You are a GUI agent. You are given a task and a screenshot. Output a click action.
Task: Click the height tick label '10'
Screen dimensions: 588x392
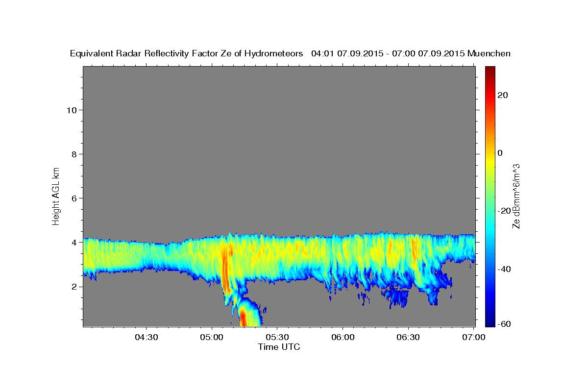click(x=72, y=110)
